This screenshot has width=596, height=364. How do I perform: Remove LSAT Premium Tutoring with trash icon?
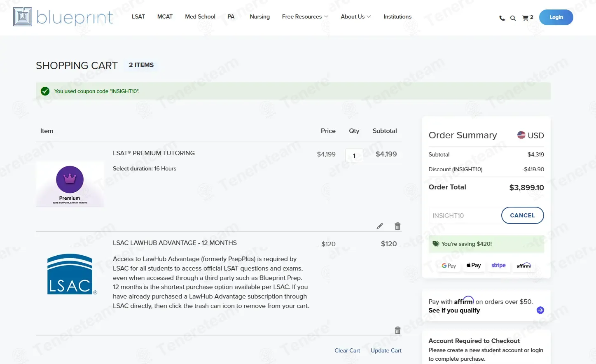click(397, 226)
